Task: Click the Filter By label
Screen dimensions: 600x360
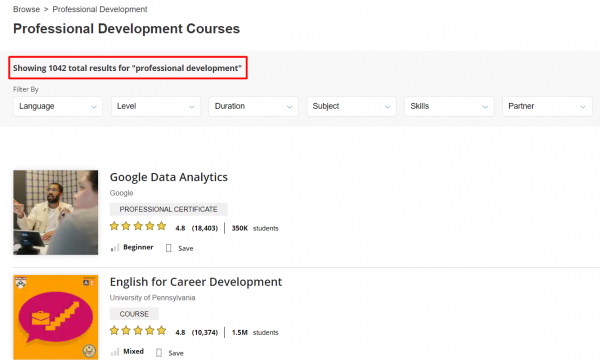Action: pos(26,90)
